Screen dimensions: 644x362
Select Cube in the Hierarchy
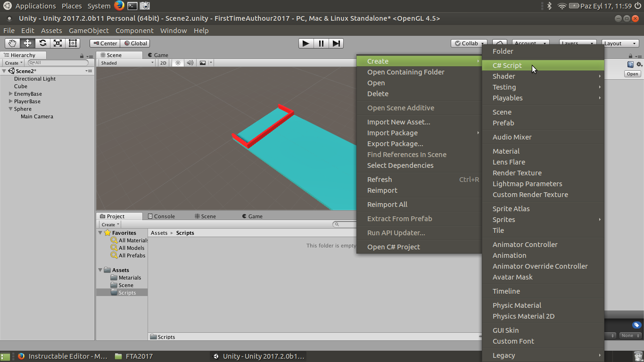[21, 86]
